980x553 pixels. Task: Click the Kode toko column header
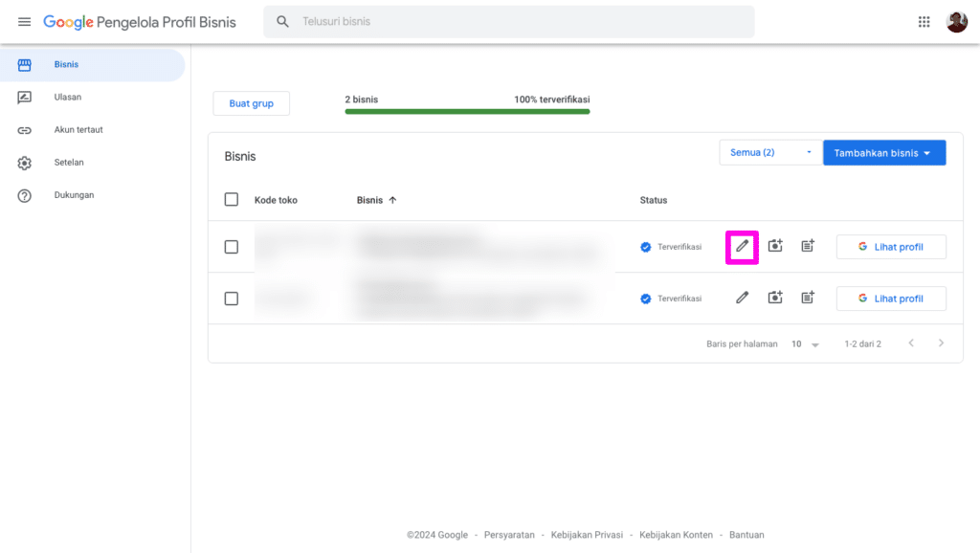pyautogui.click(x=276, y=201)
